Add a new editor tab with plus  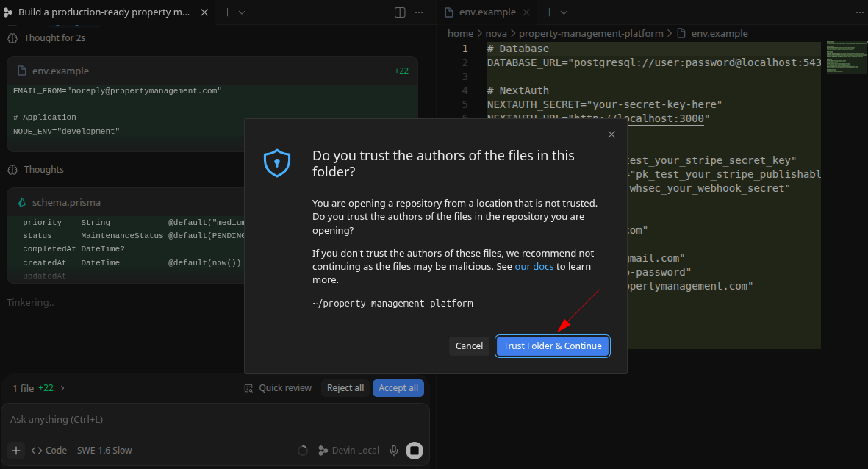[x=549, y=12]
